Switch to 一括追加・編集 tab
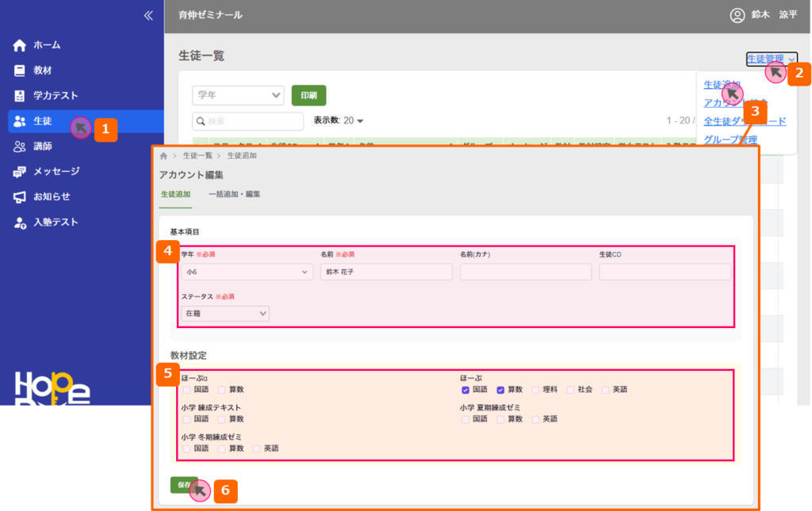 (x=234, y=194)
